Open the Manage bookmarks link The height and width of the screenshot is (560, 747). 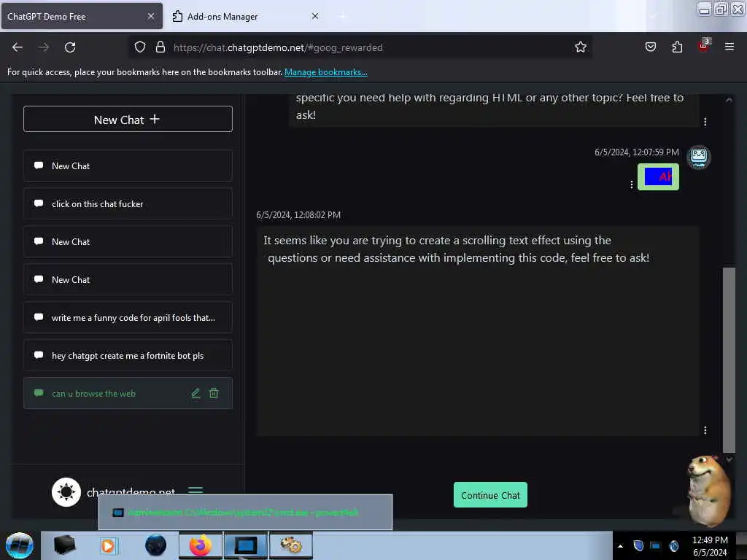[326, 72]
